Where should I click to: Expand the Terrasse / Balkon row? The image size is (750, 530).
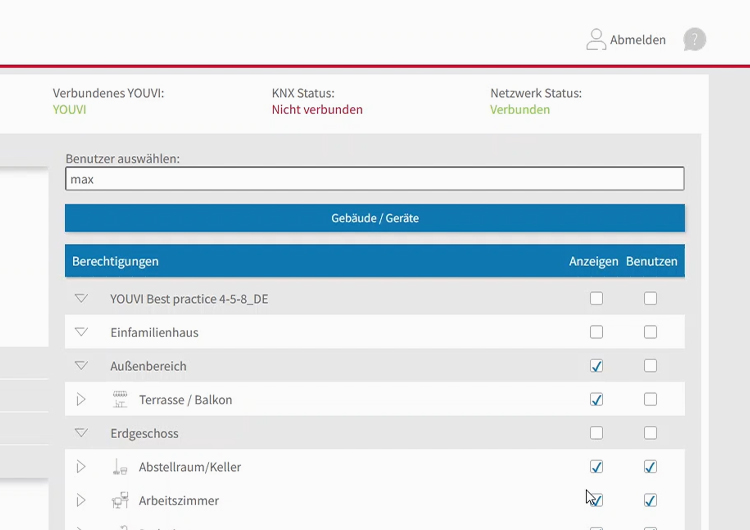81,399
